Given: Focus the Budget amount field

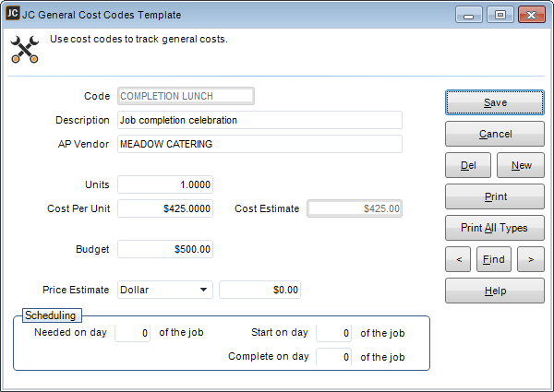Looking at the screenshot, I should click(166, 249).
